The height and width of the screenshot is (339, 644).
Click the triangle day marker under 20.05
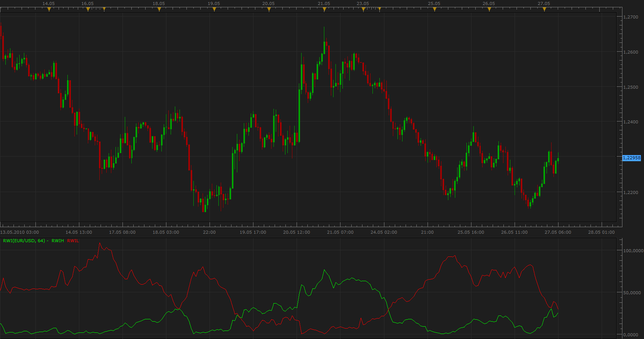tap(269, 10)
